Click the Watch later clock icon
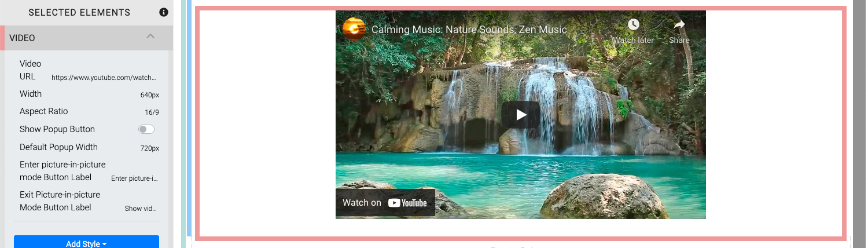868x248 pixels. coord(634,24)
